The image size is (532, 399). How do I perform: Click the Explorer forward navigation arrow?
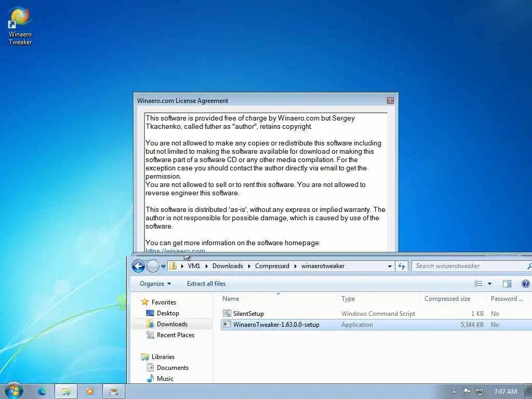[x=153, y=267]
